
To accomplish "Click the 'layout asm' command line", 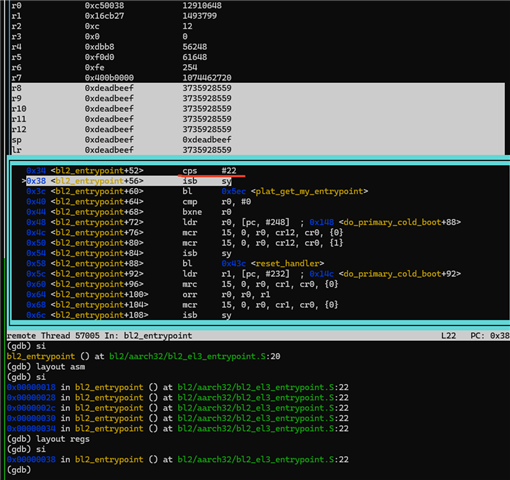I will point(46,367).
